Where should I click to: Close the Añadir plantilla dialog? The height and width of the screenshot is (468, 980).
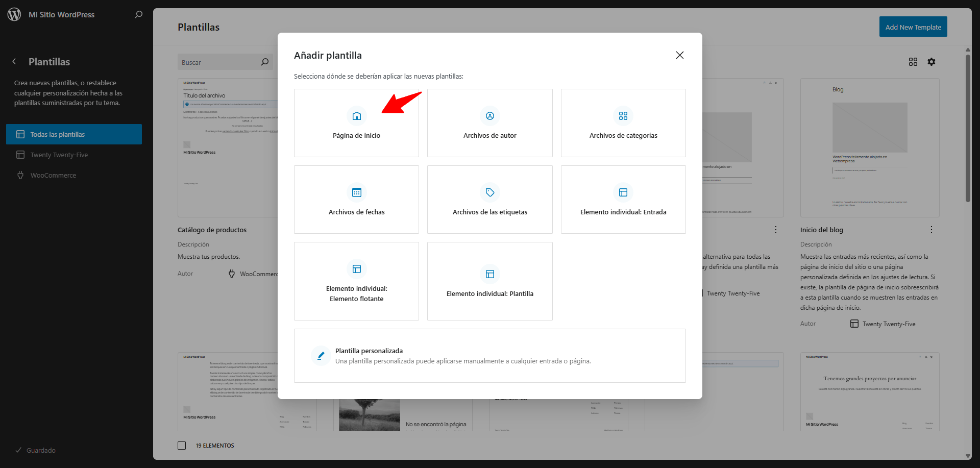[679, 55]
